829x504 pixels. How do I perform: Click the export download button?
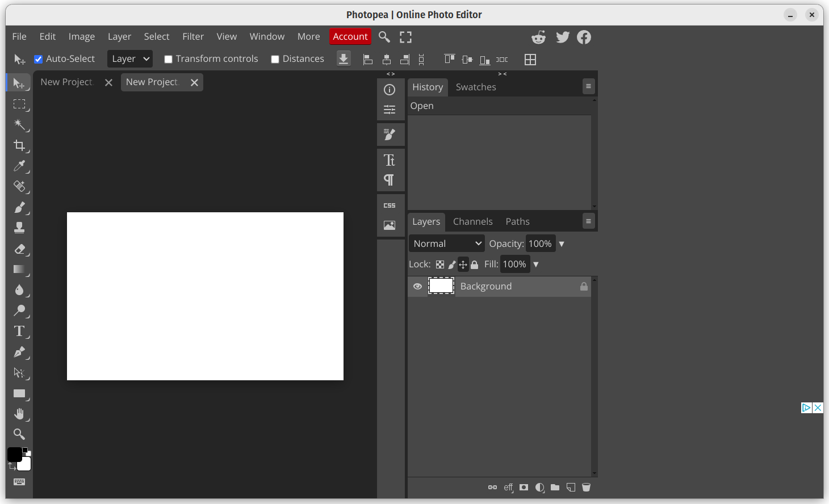(344, 59)
